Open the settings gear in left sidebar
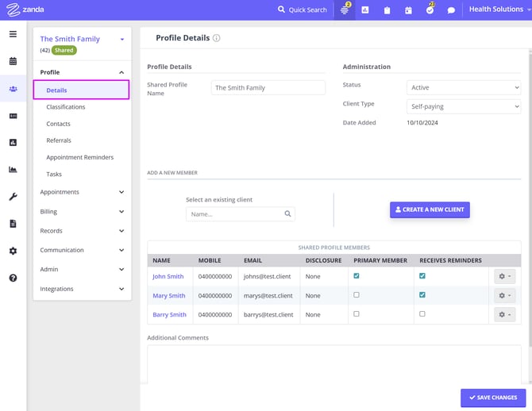Viewport: 532px width, 411px height. coord(13,251)
